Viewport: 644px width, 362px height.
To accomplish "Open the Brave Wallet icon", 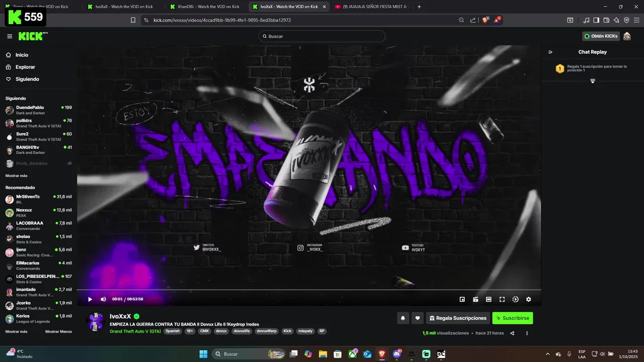I will coord(606,20).
